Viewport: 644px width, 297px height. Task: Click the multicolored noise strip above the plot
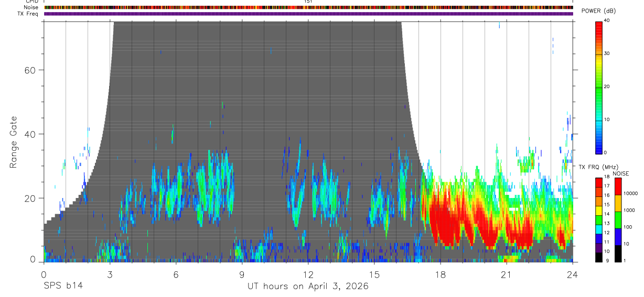click(308, 7)
